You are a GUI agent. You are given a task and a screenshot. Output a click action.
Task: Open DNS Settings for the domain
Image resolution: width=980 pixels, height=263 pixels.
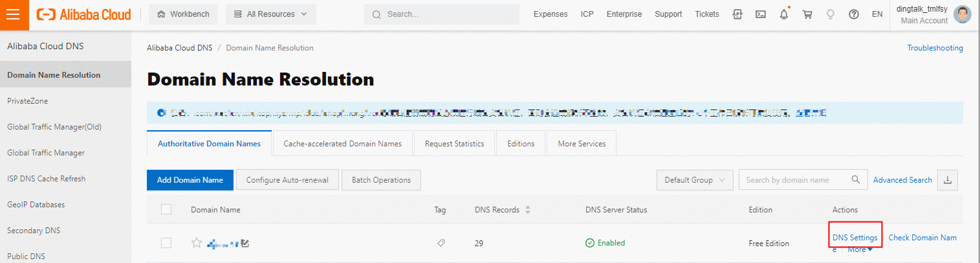click(855, 238)
